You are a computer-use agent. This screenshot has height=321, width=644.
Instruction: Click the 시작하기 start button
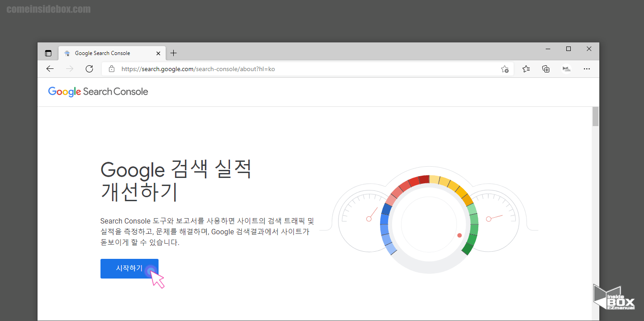[x=129, y=269]
